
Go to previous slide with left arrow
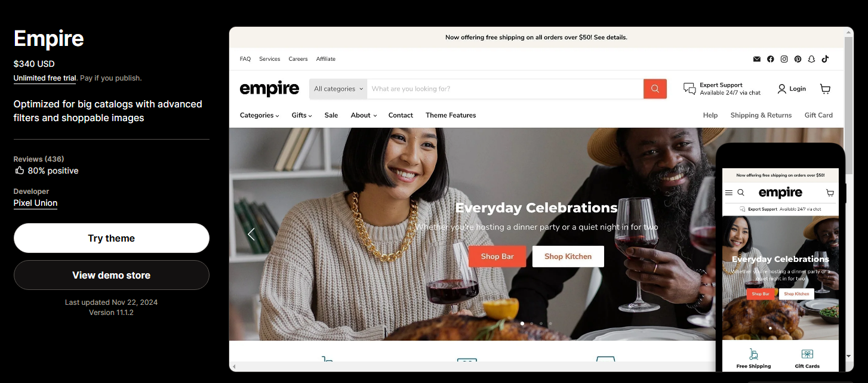click(x=251, y=234)
